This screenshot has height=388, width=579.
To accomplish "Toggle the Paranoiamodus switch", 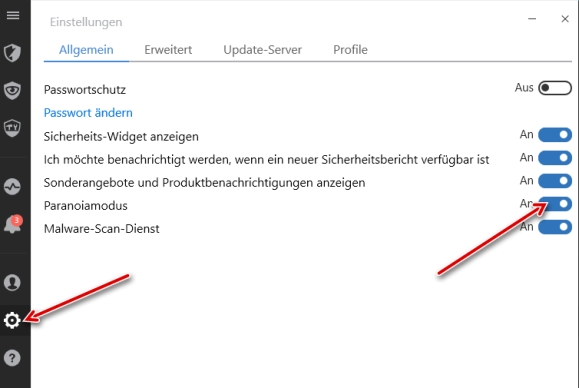I will 555,204.
